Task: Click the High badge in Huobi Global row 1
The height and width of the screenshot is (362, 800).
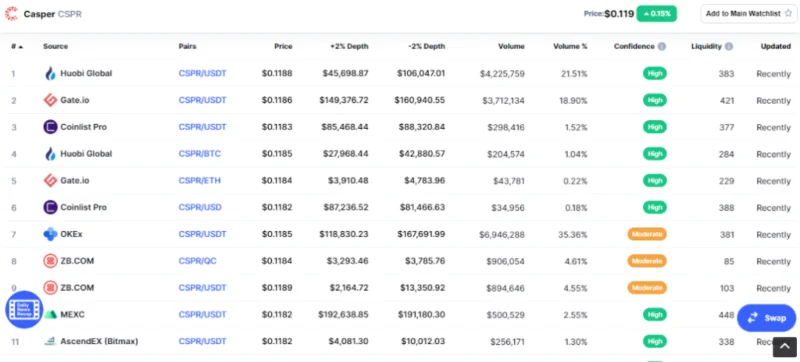Action: (655, 73)
